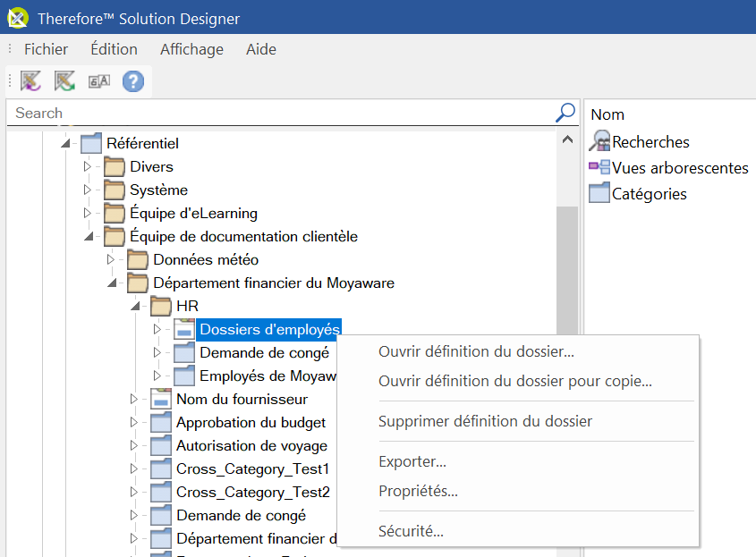
Task: Collapse Équipe de documentation clientèle folder
Action: [89, 236]
